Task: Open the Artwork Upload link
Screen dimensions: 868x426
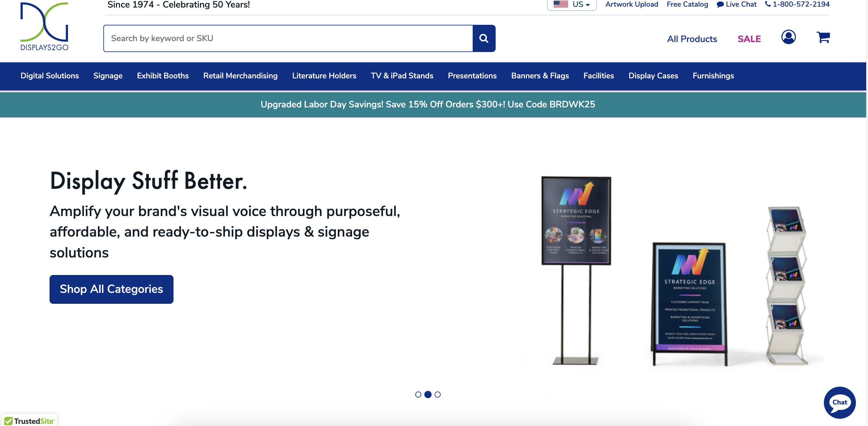Action: pyautogui.click(x=631, y=4)
